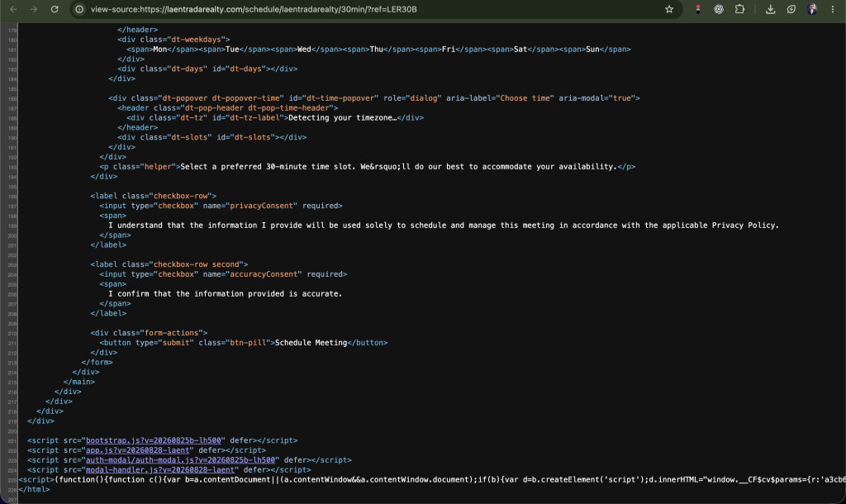This screenshot has width=846, height=504.
Task: Open the profile avatar menu
Action: click(x=812, y=9)
